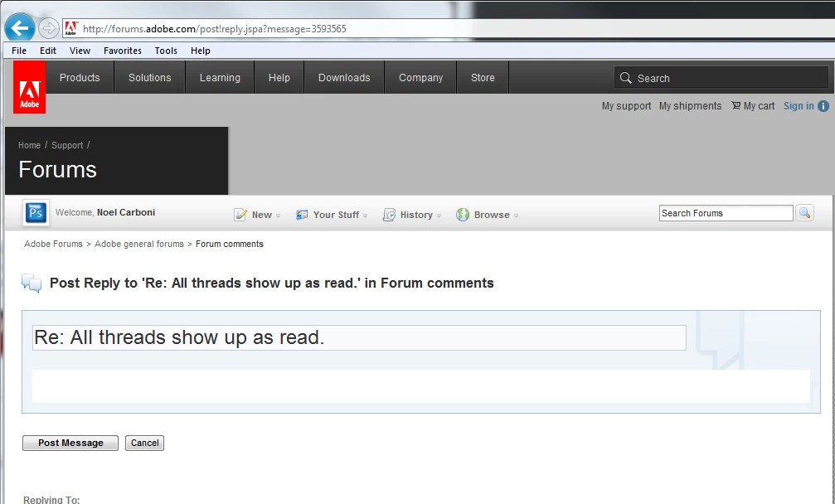This screenshot has width=835, height=504.
Task: Open the Learning navigation tab
Action: tap(220, 78)
